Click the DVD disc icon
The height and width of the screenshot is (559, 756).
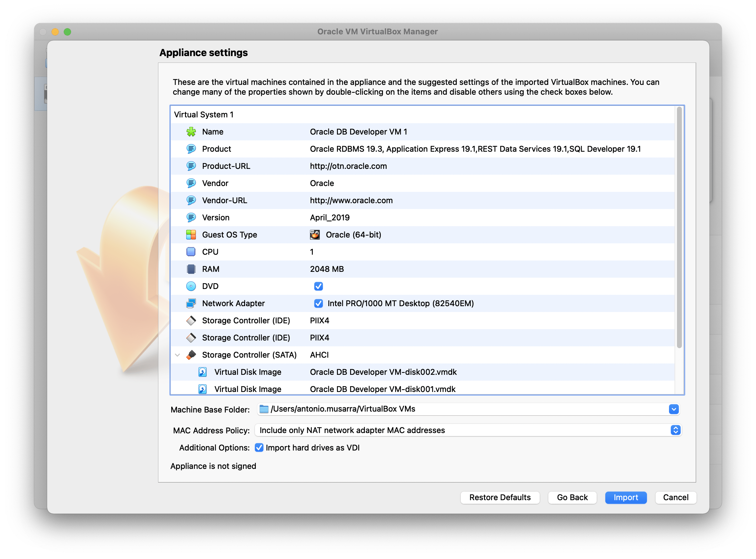pos(191,286)
